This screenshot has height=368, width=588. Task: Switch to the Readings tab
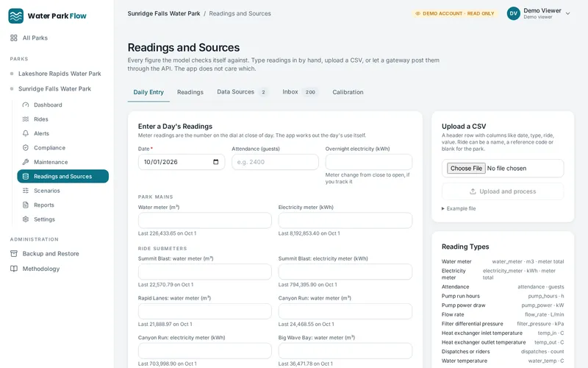pos(190,93)
